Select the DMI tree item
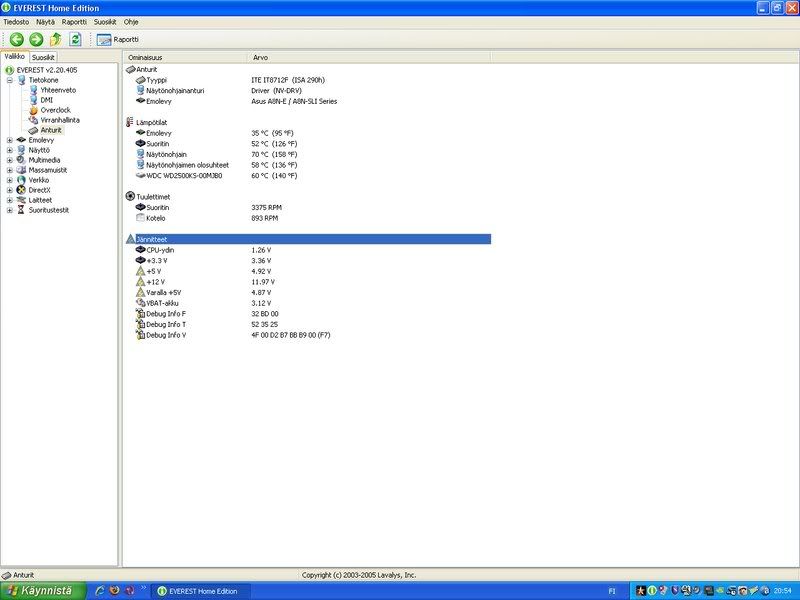800x600 pixels. point(46,100)
